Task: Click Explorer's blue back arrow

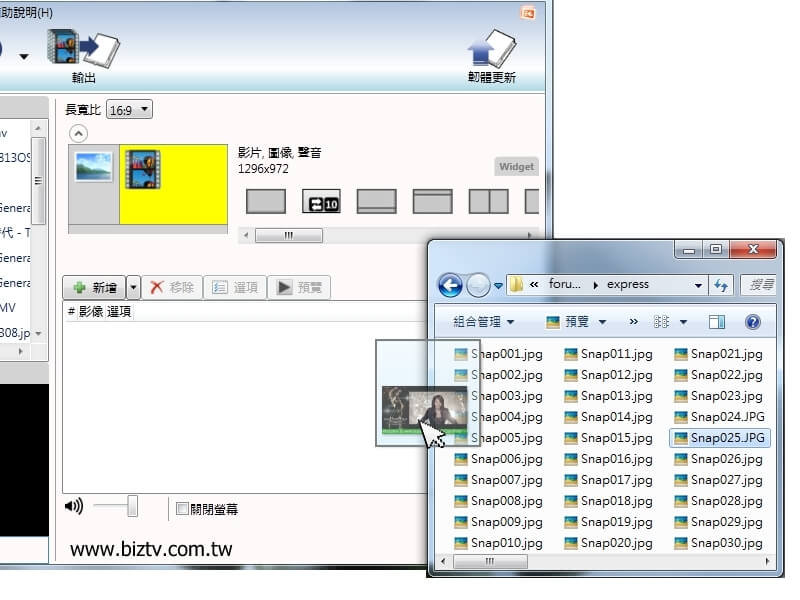Action: coord(451,285)
